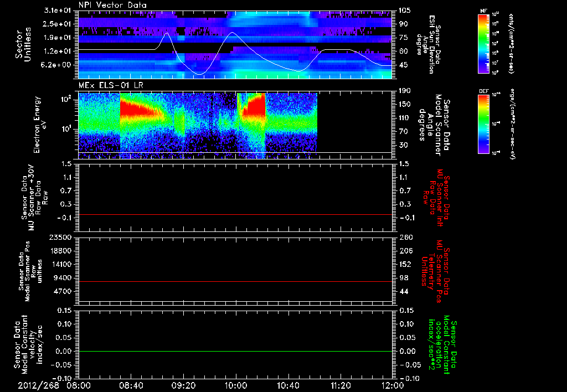567x392 pixels.
Task: Click the 09:20 time tick label
Action: pos(184,385)
